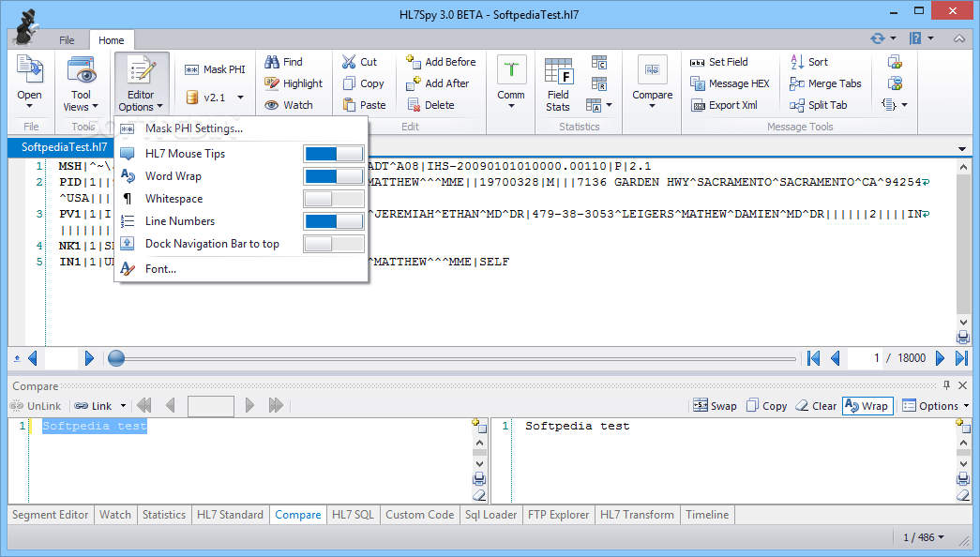980x557 pixels.
Task: Expand the Compare ribbon dropdown
Action: coord(652,106)
